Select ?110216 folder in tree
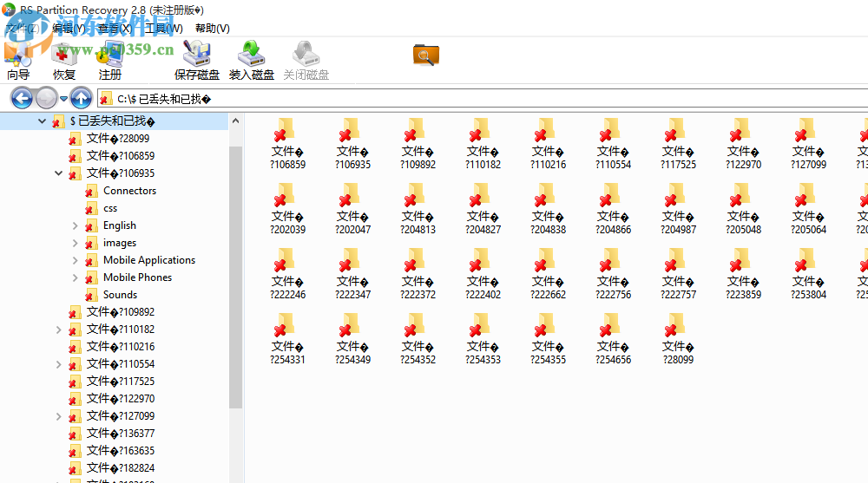Viewport: 868px width, 483px height. point(121,347)
